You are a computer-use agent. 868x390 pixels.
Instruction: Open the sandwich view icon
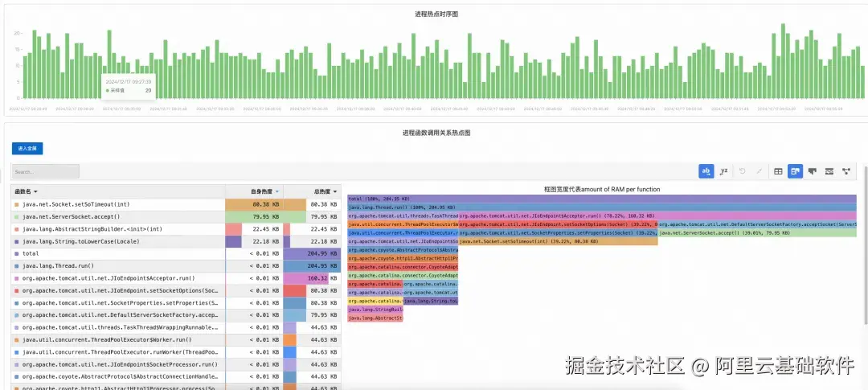(x=829, y=171)
